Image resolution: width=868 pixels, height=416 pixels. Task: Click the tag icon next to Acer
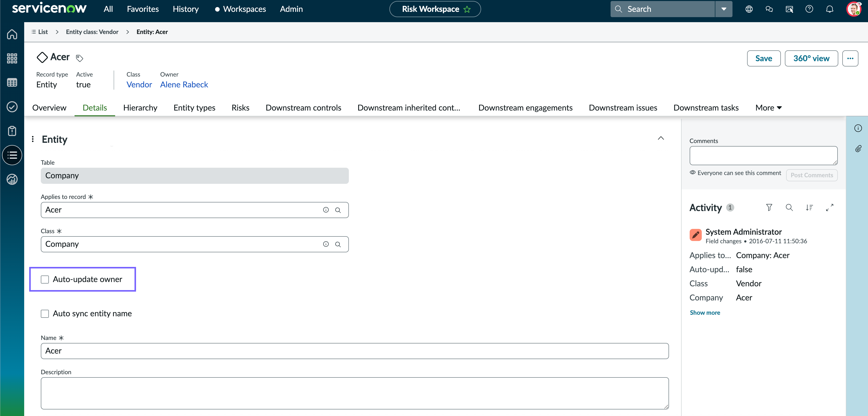click(x=79, y=58)
